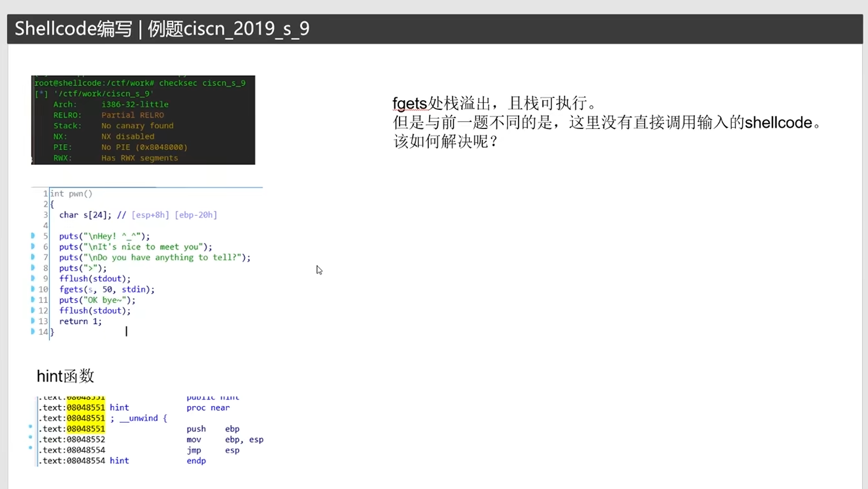Click the checksec terminal screenshot

point(143,120)
